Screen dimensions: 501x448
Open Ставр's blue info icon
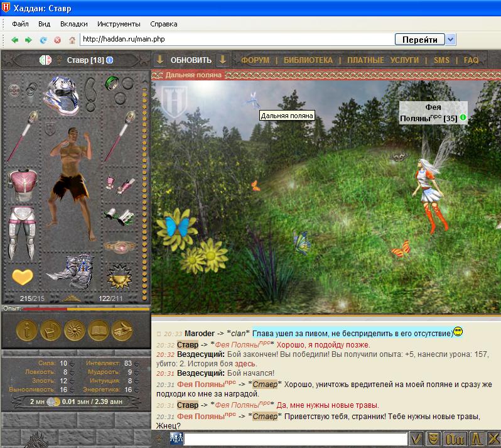pyautogui.click(x=110, y=60)
